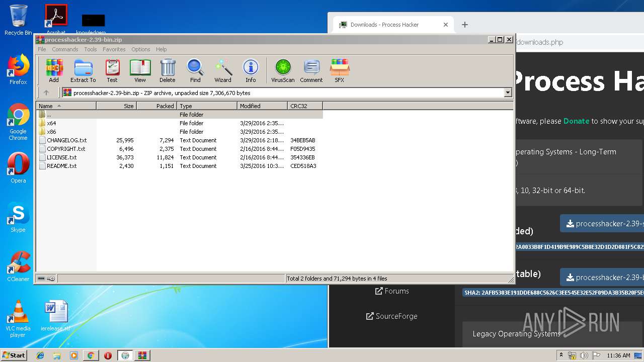This screenshot has width=644, height=362.
Task: Open the Help menu
Action: point(161,49)
